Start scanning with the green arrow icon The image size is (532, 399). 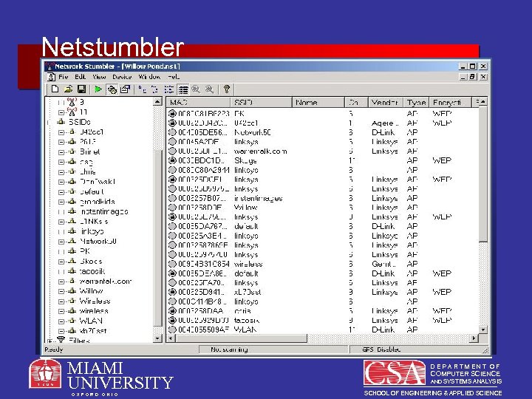pos(98,89)
